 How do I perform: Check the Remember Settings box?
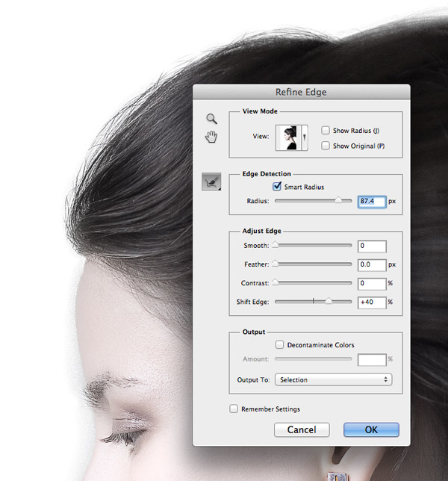[x=234, y=409]
